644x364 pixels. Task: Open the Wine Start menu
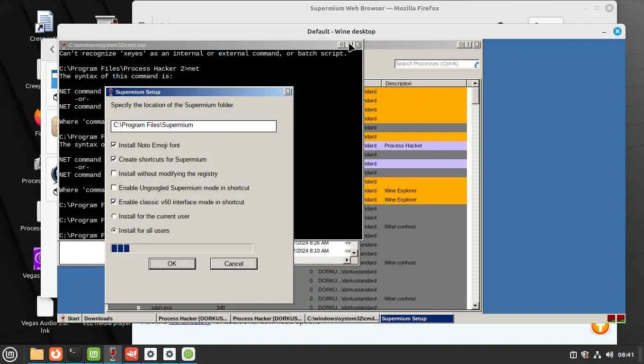coord(70,318)
